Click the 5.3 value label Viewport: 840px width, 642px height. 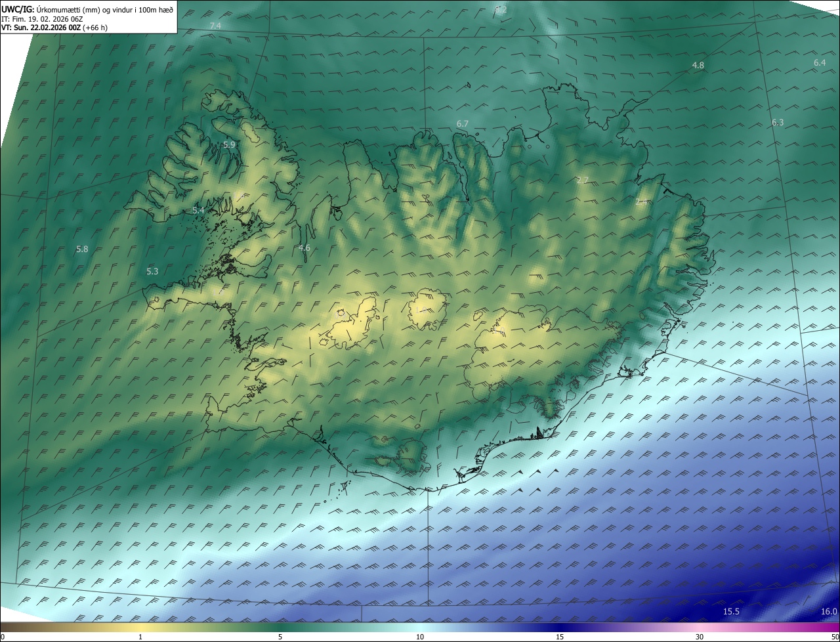coord(152,271)
